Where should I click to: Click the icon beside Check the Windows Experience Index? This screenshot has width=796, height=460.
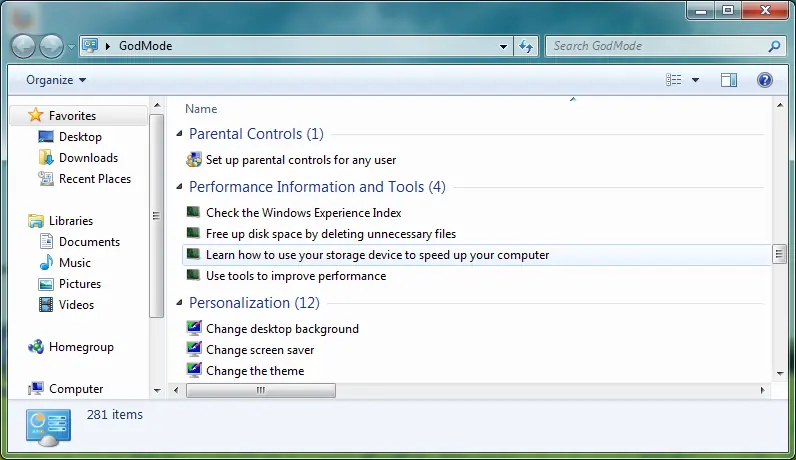point(193,212)
